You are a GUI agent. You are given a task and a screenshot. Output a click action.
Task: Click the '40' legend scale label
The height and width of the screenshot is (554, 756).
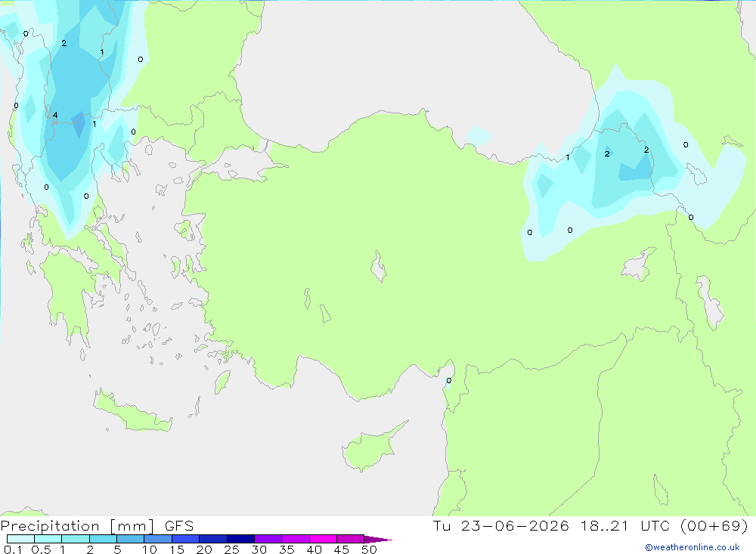(x=314, y=549)
